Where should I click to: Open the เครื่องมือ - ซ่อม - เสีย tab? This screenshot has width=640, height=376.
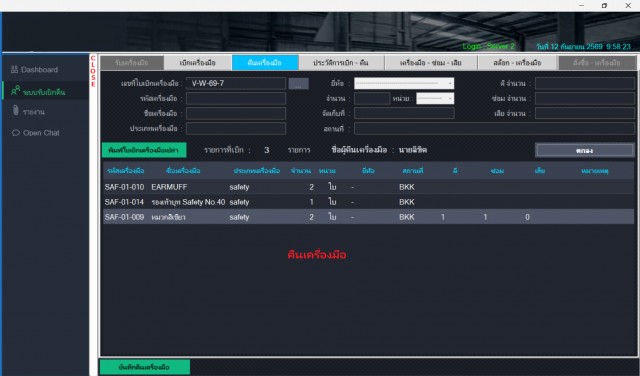click(431, 63)
